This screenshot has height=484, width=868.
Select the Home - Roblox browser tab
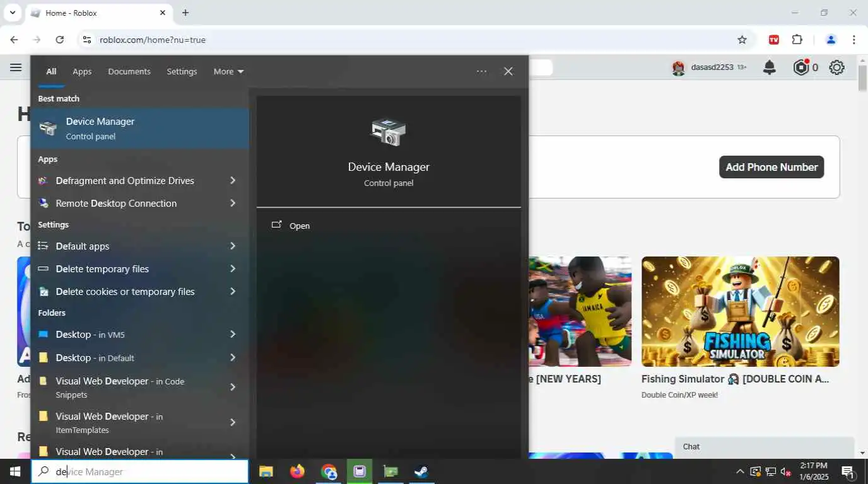pos(99,13)
